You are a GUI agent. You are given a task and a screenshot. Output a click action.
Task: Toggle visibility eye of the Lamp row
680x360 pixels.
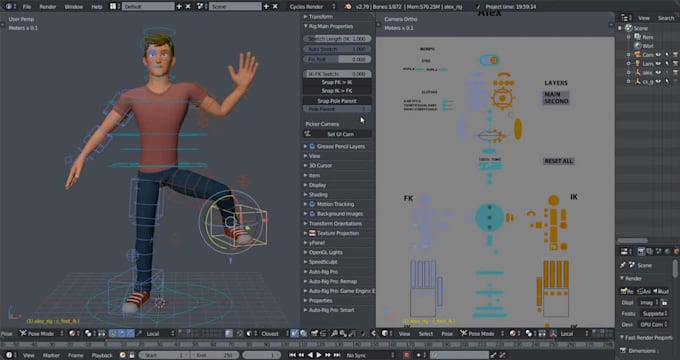point(658,63)
